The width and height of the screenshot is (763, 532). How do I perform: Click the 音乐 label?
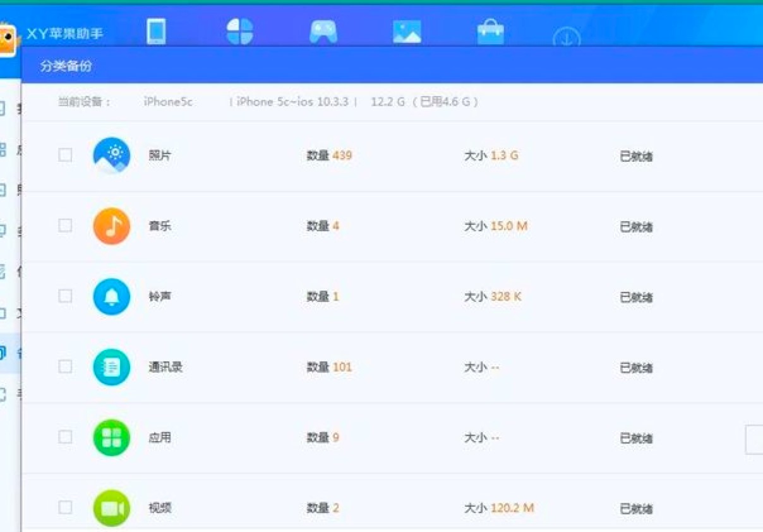click(160, 226)
